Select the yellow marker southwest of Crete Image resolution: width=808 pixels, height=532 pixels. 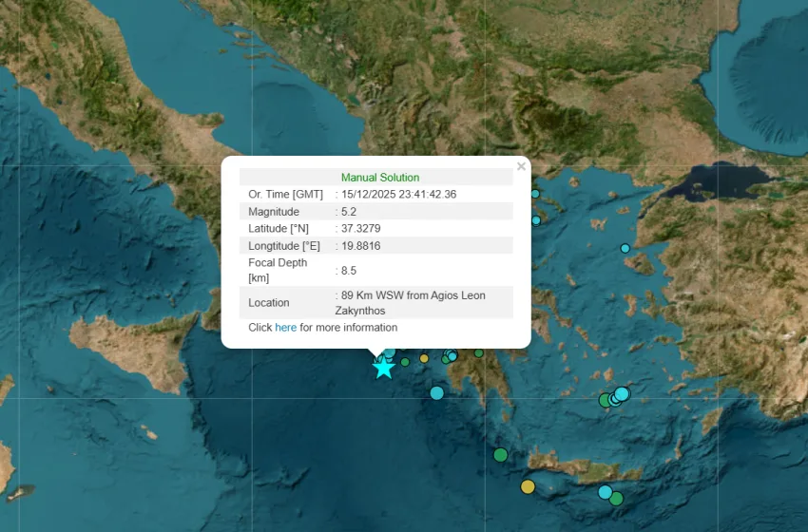528,486
